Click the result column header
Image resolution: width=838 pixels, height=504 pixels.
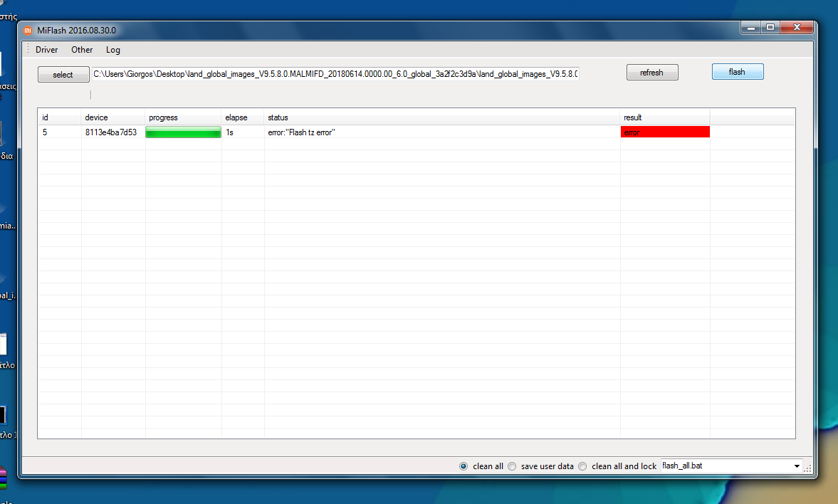[x=665, y=117]
